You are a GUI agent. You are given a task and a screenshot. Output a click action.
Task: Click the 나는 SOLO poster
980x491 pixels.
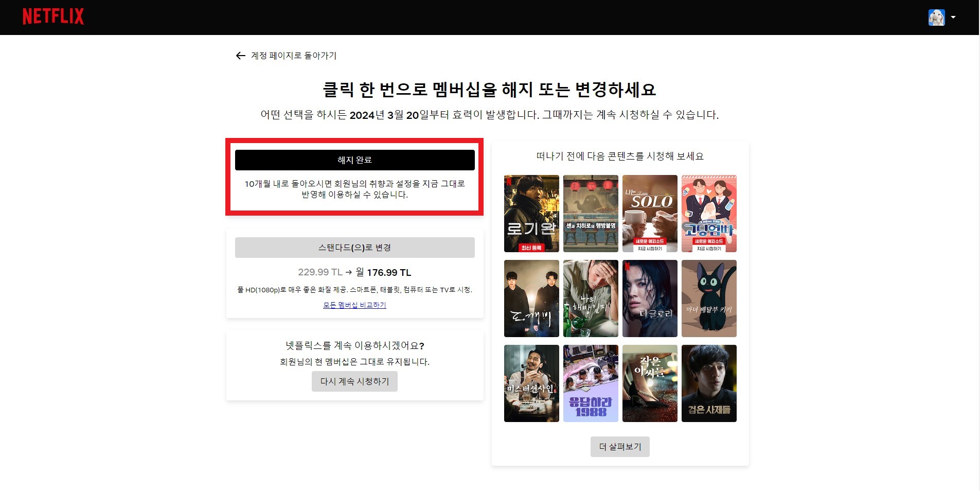point(650,213)
